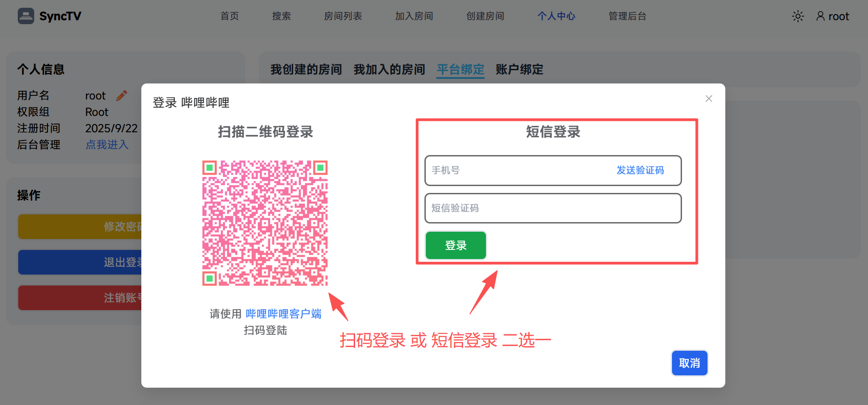Go to 首页 in the navigation bar
The image size is (868, 405).
coord(229,16)
